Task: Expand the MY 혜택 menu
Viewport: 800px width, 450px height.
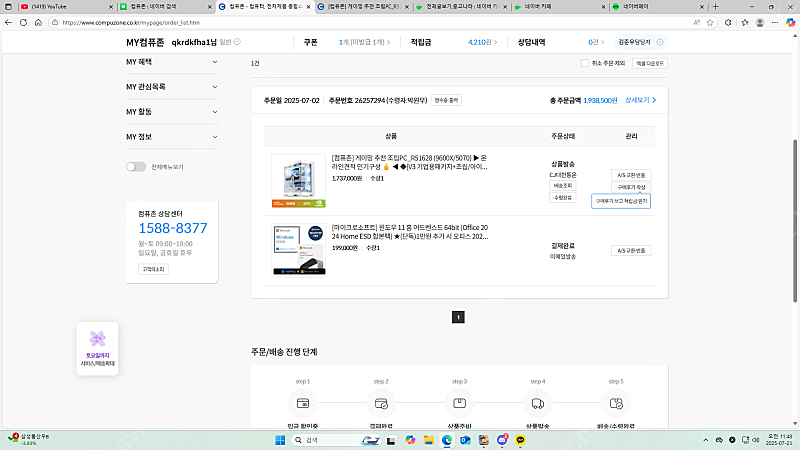Action: click(x=171, y=62)
